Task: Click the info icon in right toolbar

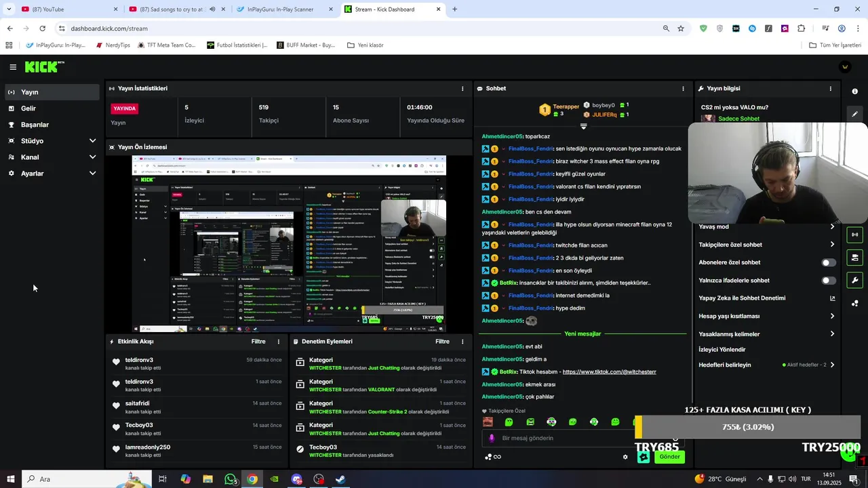Action: (x=854, y=91)
